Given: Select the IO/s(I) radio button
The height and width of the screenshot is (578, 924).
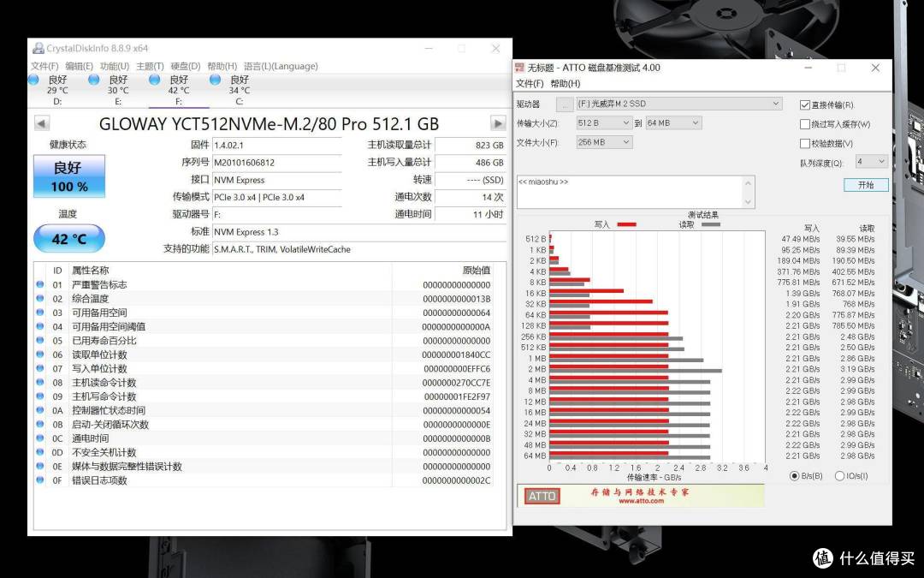Looking at the screenshot, I should [839, 476].
